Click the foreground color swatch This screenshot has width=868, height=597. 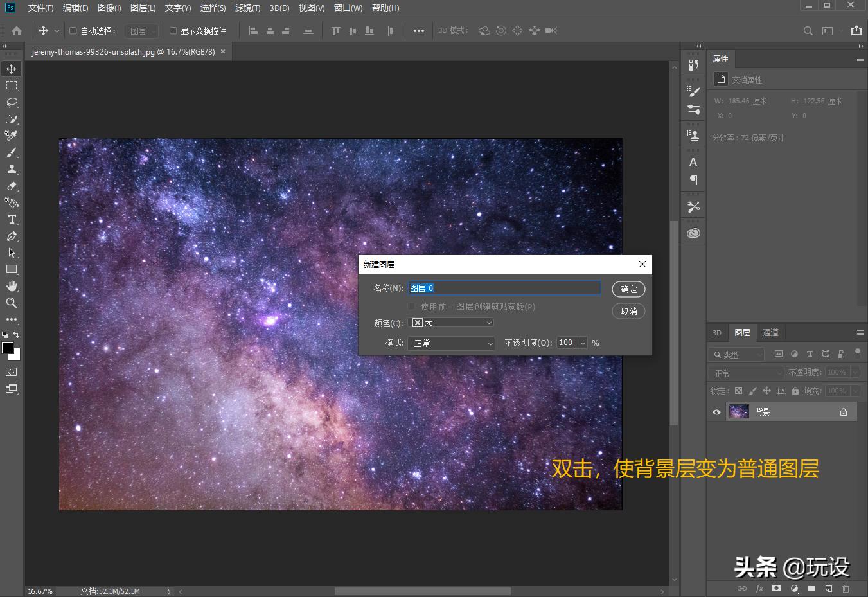[x=7, y=348]
